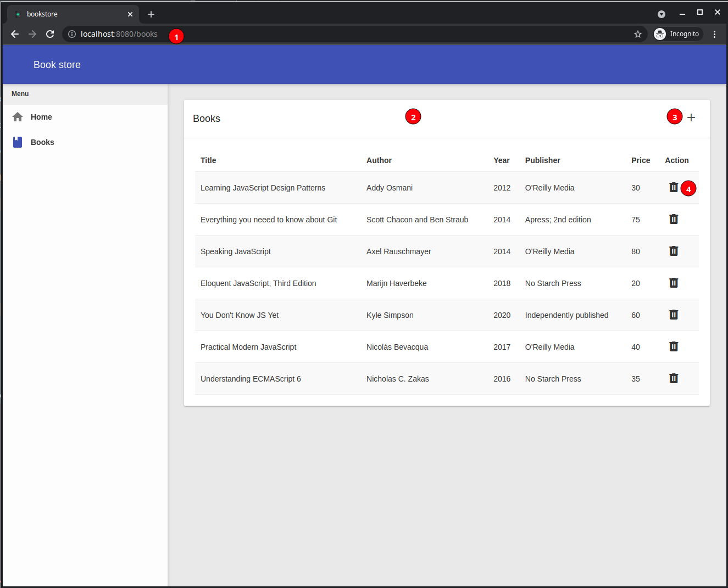The height and width of the screenshot is (588, 728).
Task: Click the Price column header
Action: click(641, 160)
